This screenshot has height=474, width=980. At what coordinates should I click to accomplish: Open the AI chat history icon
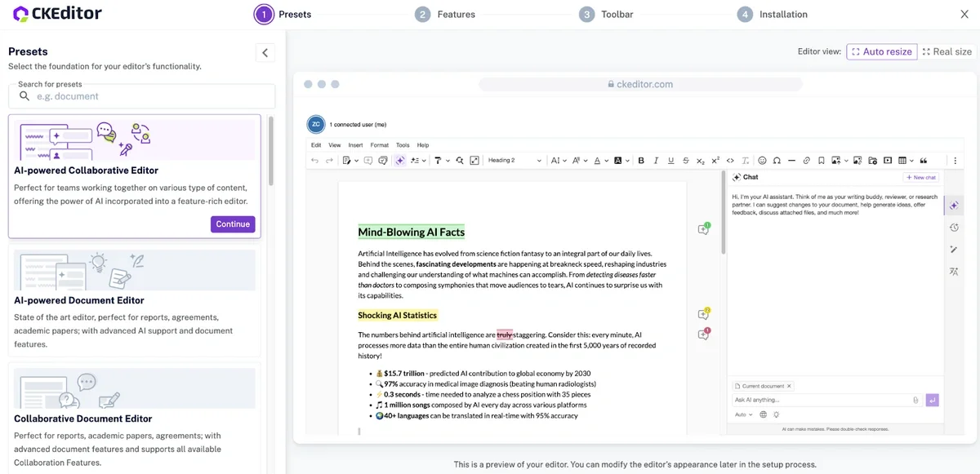coord(954,228)
